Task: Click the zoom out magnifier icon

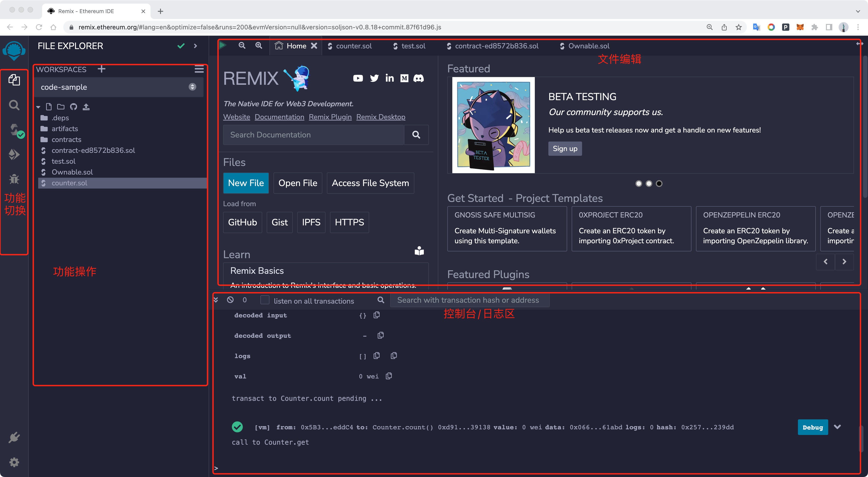Action: tap(242, 45)
